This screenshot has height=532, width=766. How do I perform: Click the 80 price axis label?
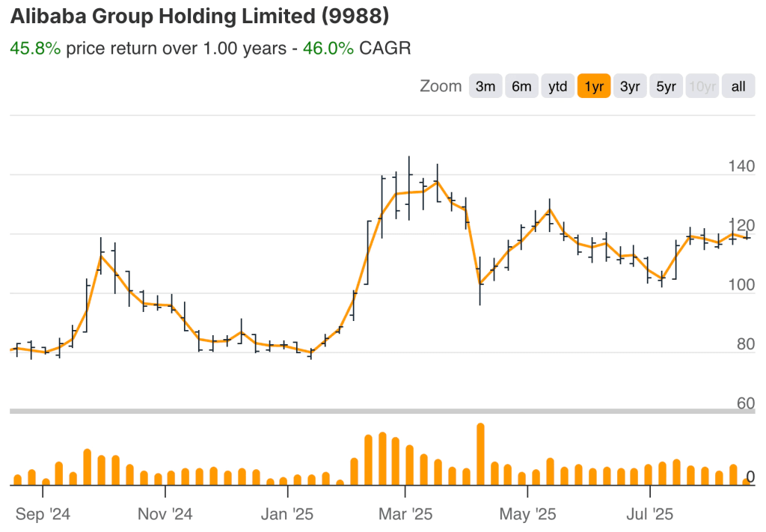746,344
